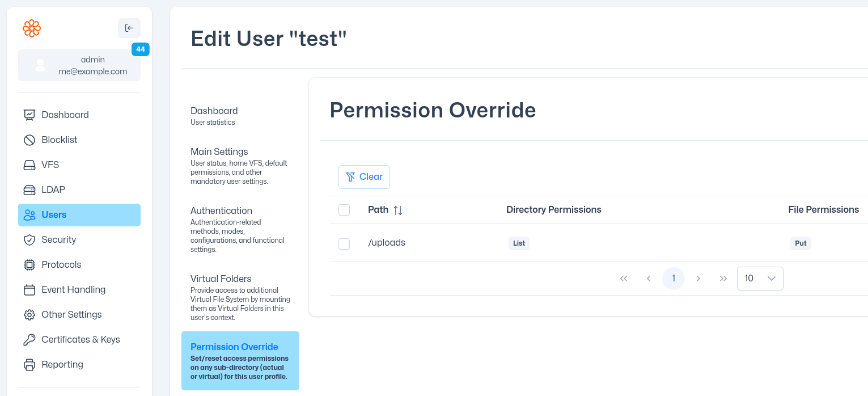Click the Certificates & Keys icon

(x=29, y=339)
